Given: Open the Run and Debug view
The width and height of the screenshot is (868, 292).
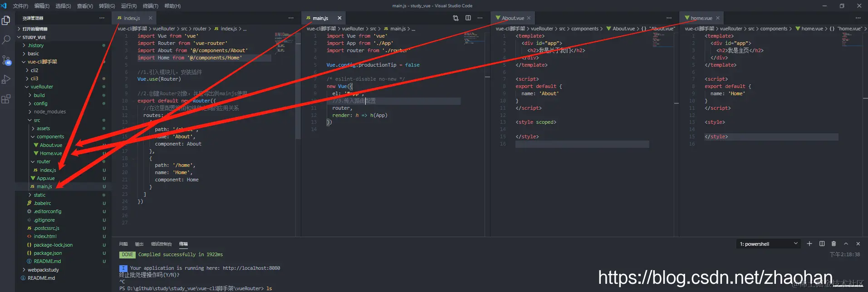Looking at the screenshot, I should point(6,79).
